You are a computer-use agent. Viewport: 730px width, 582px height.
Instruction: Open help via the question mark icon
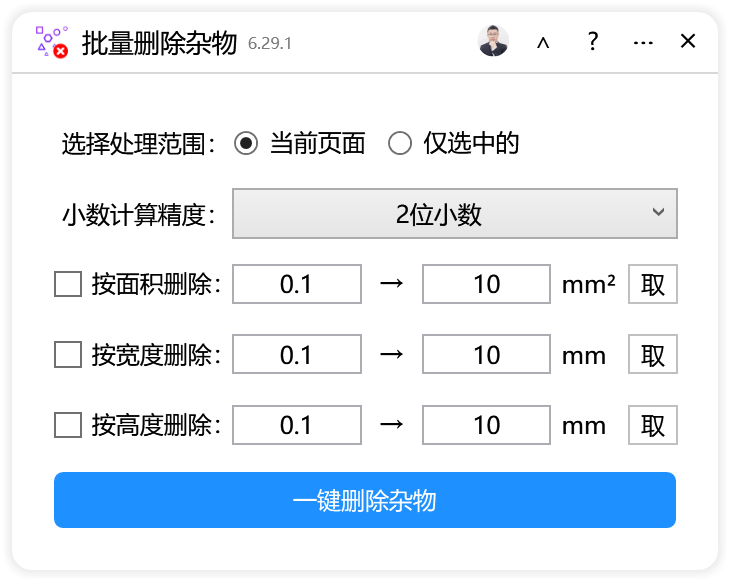point(593,41)
